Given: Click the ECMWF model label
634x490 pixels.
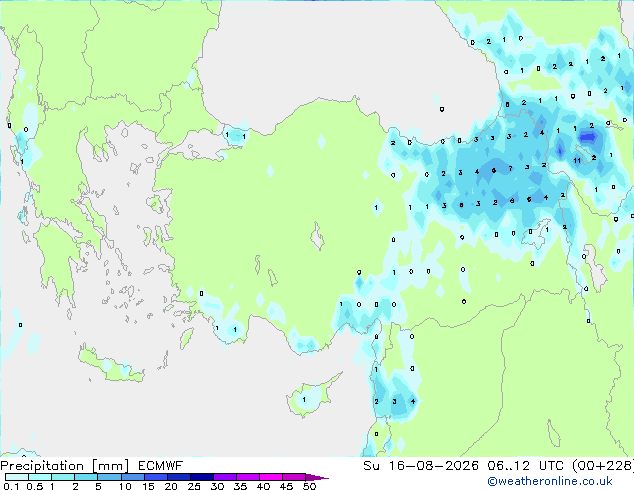Looking at the screenshot, I should click(x=161, y=466).
